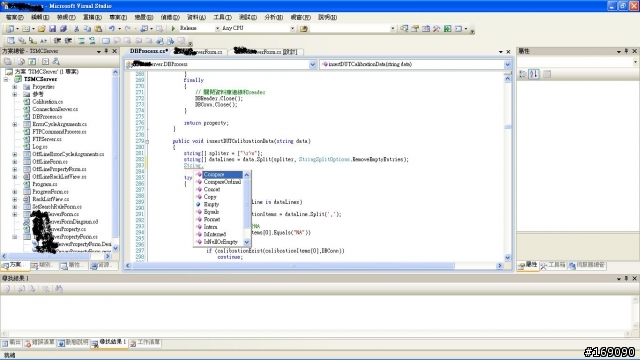Toggle Categorized view in Properties panel
The height and width of the screenshot is (360, 640).
pyautogui.click(x=523, y=74)
